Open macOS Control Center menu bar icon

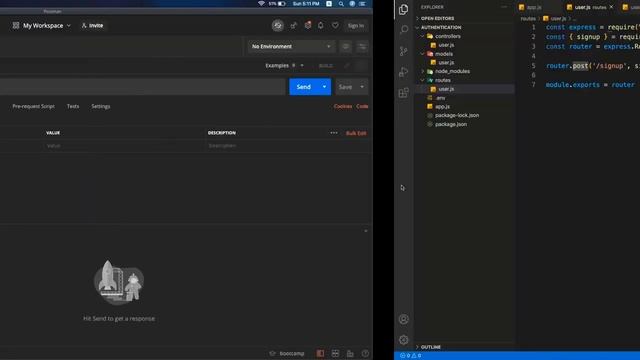click(362, 4)
